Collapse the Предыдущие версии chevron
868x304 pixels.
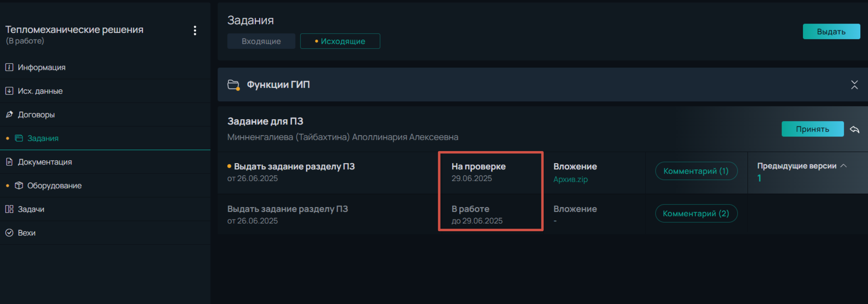843,166
